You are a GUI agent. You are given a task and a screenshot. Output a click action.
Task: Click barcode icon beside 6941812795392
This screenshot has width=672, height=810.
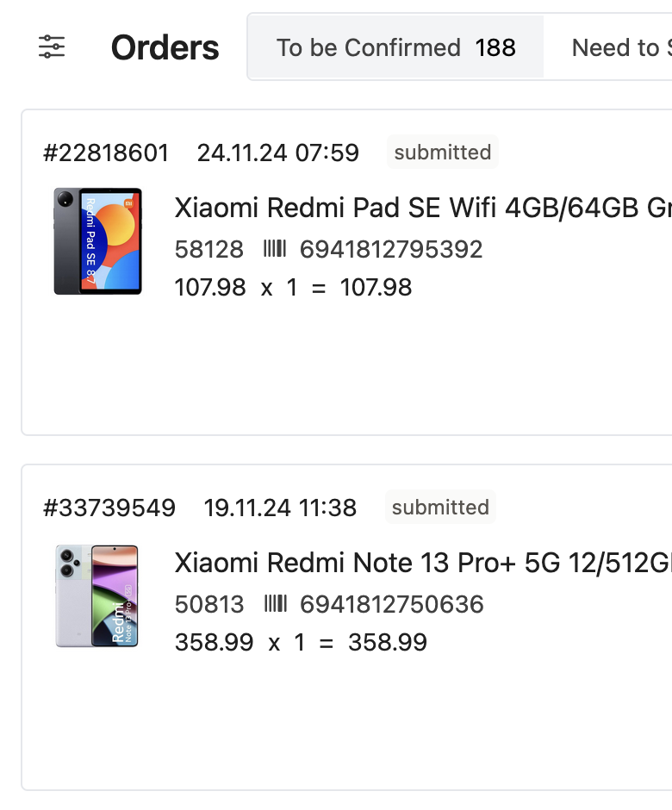pyautogui.click(x=275, y=250)
